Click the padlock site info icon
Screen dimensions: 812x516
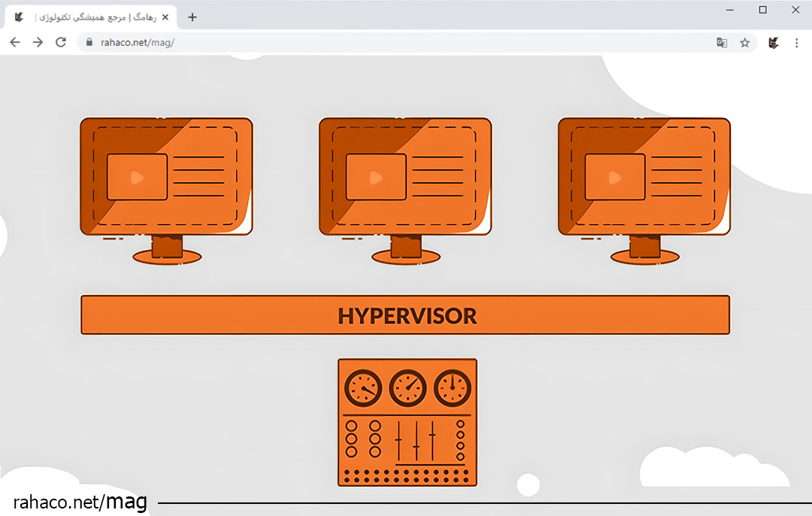(x=89, y=43)
